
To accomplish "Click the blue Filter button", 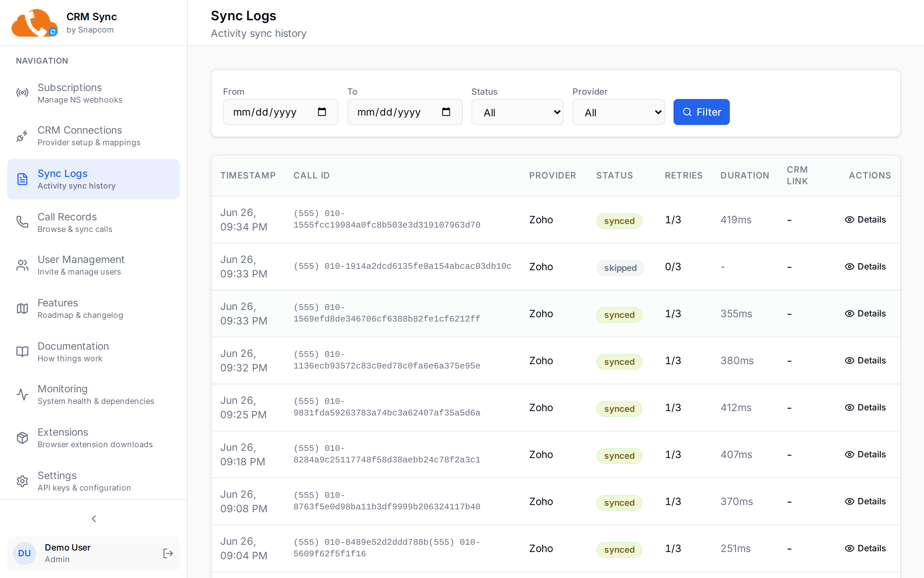I will 701,112.
